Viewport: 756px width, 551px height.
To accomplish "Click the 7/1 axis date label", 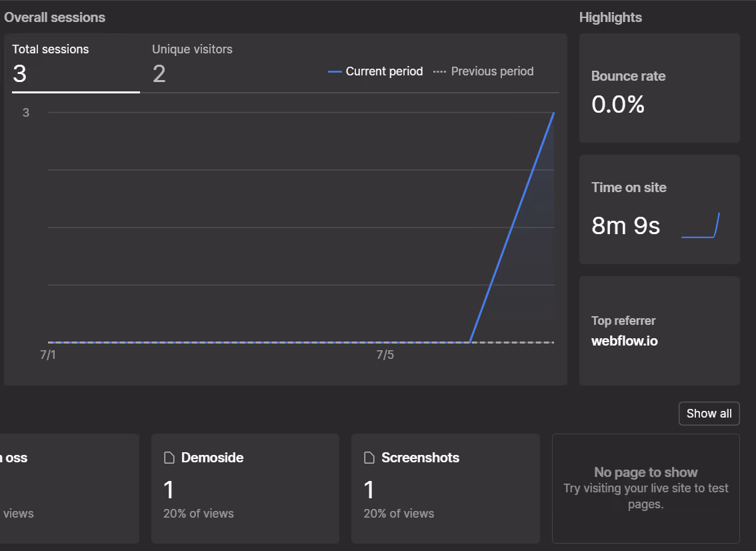I will coord(48,355).
